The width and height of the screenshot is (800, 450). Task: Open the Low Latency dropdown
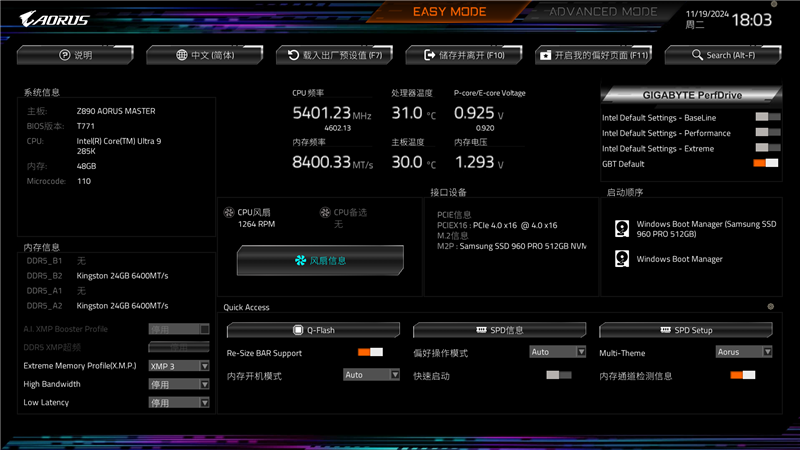[x=179, y=403]
